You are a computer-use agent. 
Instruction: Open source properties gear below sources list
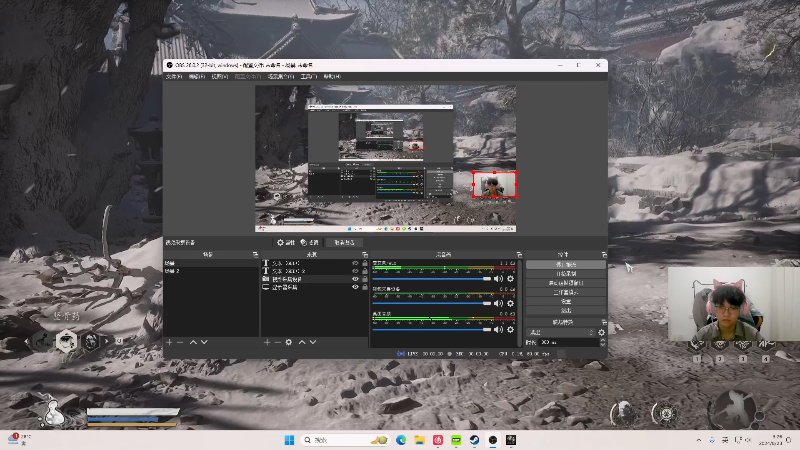coord(289,342)
